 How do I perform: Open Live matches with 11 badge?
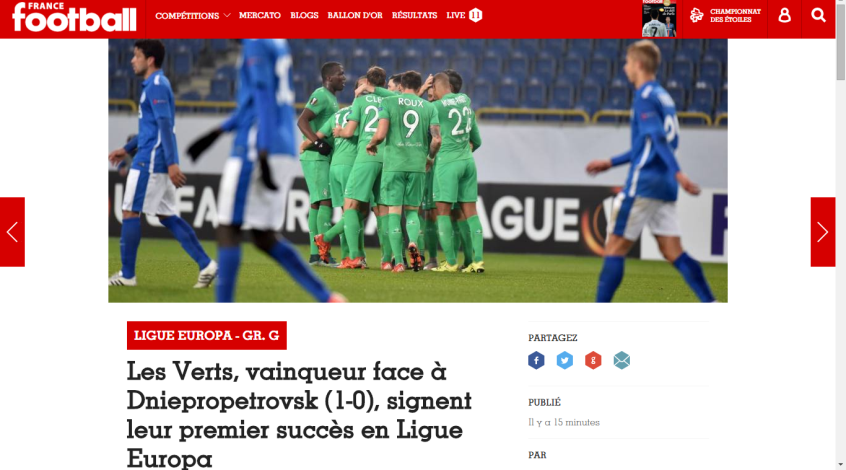[x=464, y=15]
